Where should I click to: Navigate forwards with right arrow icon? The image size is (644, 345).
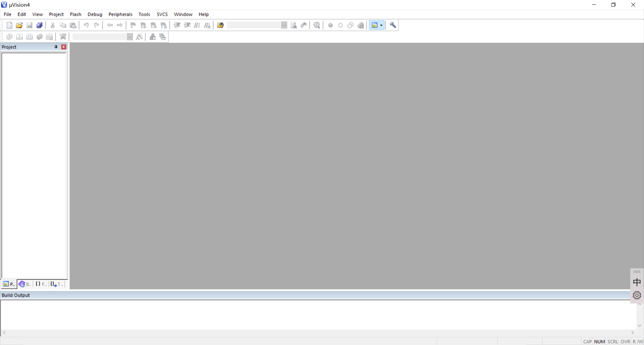(120, 25)
